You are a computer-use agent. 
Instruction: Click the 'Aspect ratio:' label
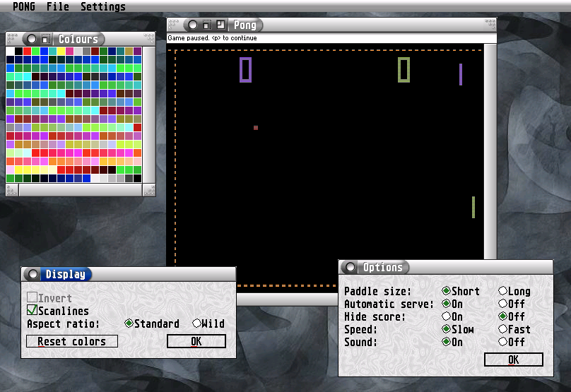[x=63, y=323]
